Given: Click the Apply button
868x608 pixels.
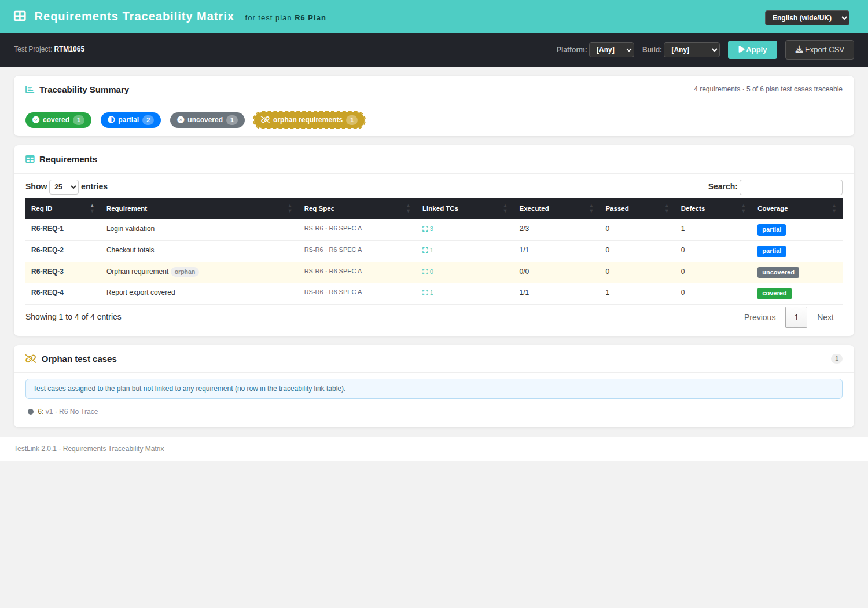Looking at the screenshot, I should [752, 50].
